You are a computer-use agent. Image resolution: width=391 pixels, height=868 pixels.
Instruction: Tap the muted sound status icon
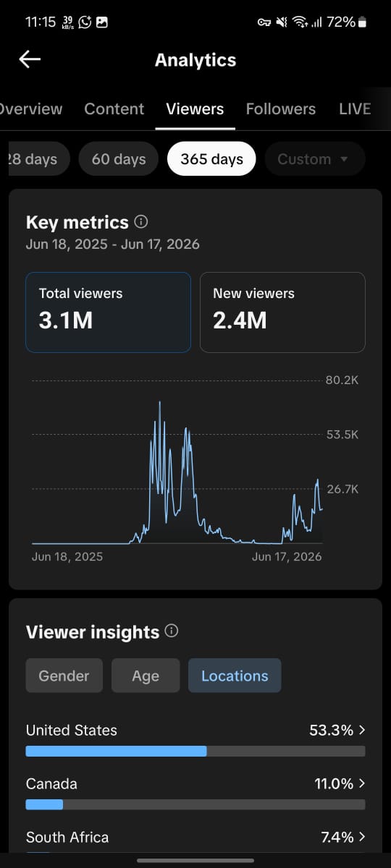click(x=282, y=22)
